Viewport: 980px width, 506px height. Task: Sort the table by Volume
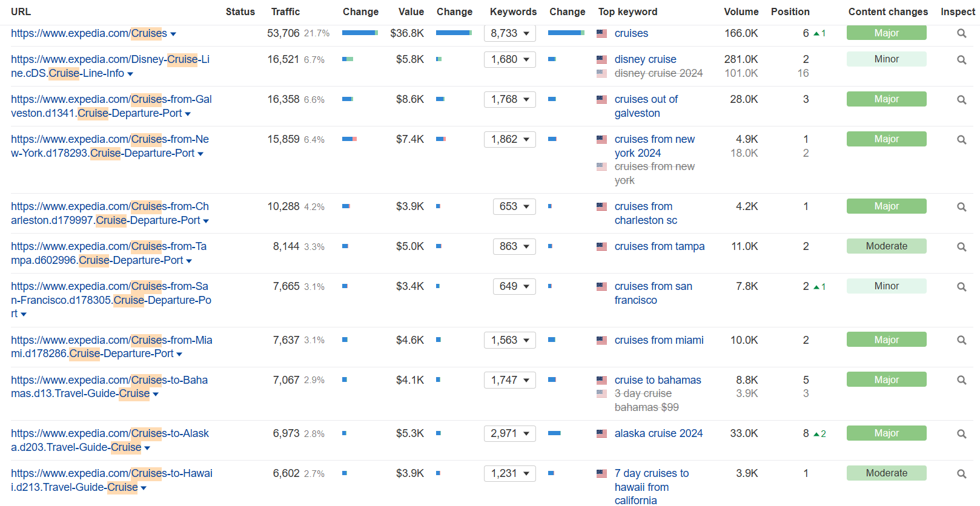[741, 11]
